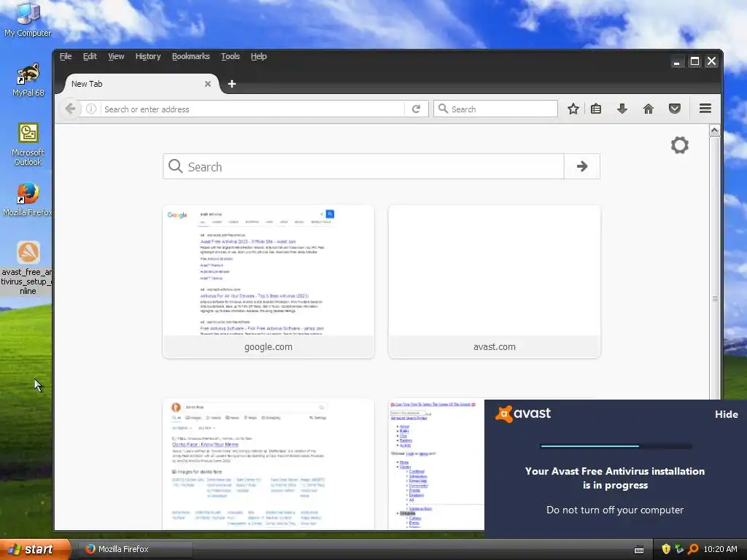Open the google.com tile

point(268,281)
